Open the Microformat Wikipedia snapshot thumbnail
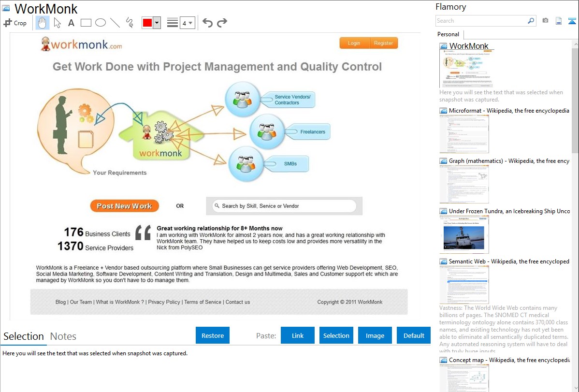Image resolution: width=579 pixels, height=392 pixels. tap(464, 134)
